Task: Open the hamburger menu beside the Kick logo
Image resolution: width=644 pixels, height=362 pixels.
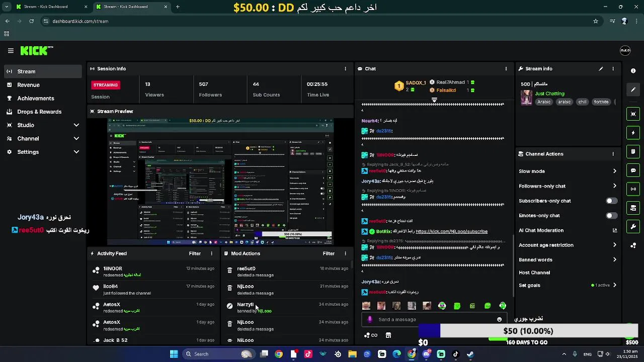Action: tap(11, 51)
